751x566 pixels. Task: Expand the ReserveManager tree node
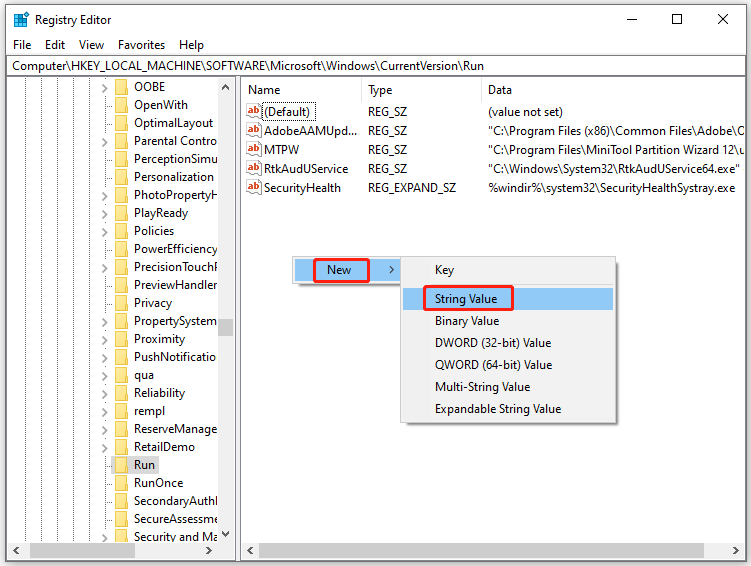[x=104, y=430]
